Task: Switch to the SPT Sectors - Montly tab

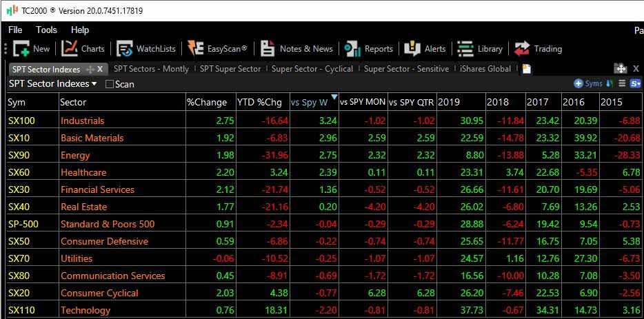Action: click(x=151, y=69)
